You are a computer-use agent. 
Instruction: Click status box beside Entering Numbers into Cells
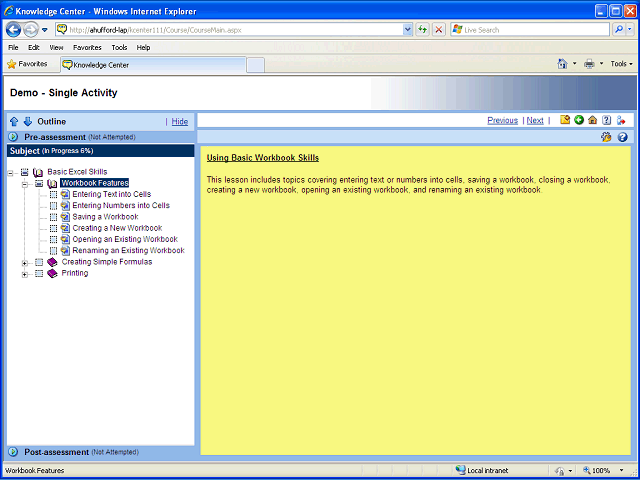53,206
